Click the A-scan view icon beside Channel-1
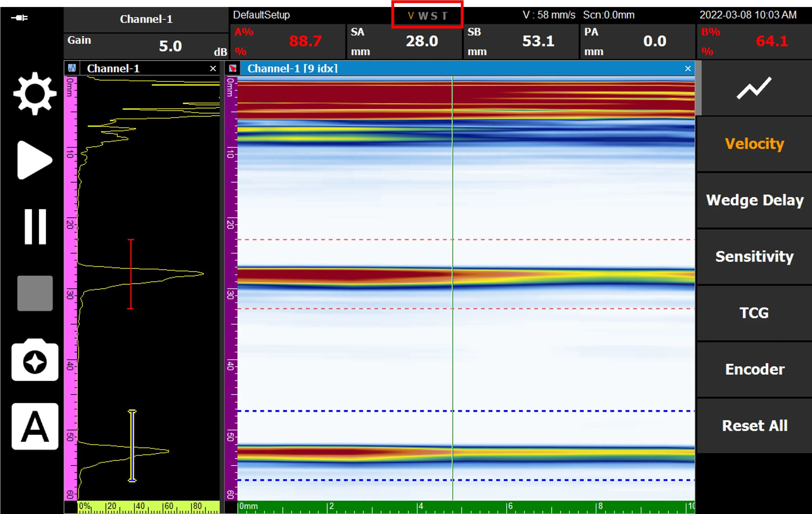The height and width of the screenshot is (514, 812). (x=72, y=69)
